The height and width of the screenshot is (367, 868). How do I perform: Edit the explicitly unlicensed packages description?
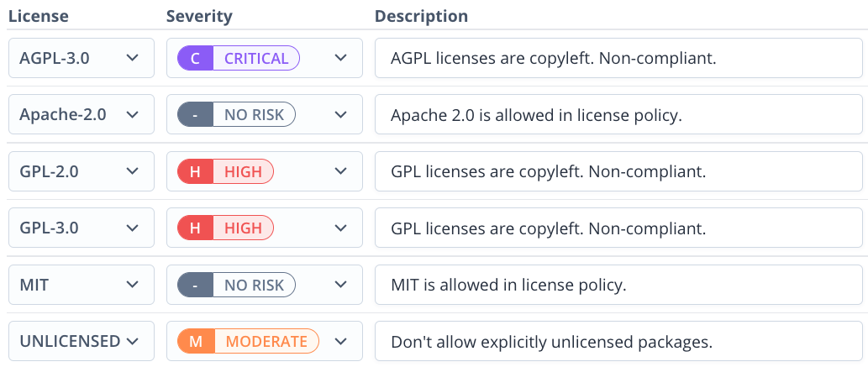[619, 342]
